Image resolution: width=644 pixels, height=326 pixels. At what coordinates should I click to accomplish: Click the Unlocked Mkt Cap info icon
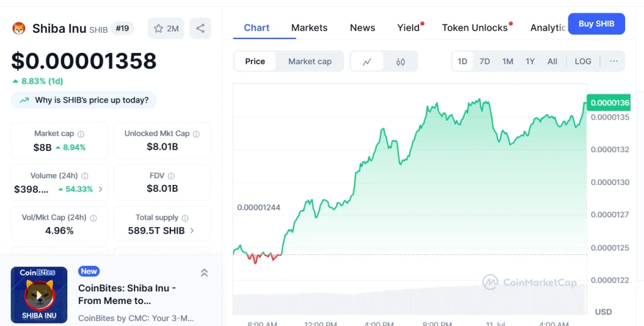tap(196, 134)
